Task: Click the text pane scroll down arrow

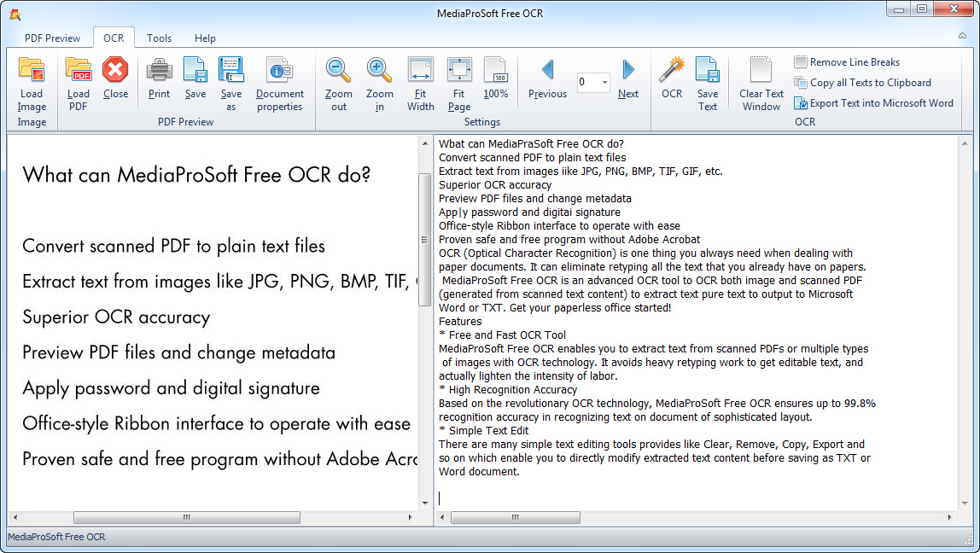Action: coord(965,503)
